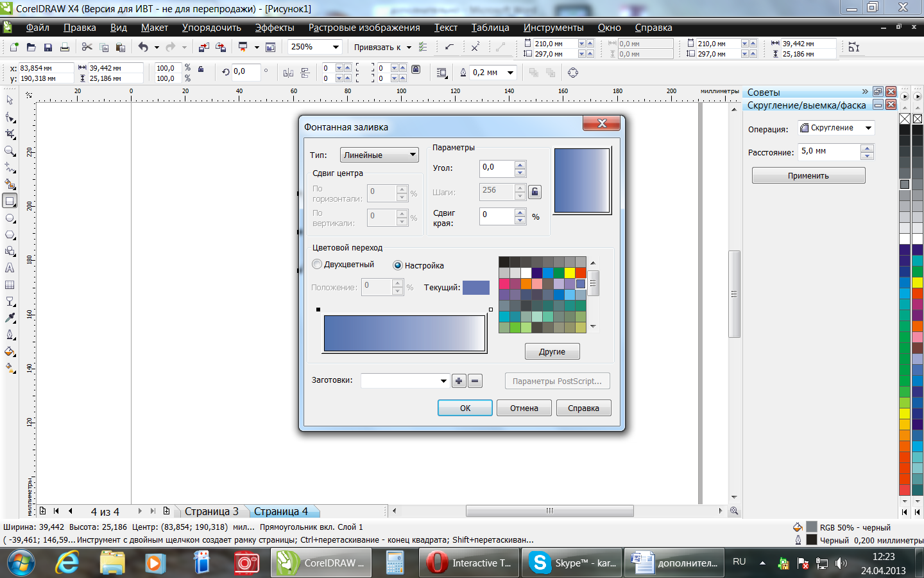Screen dimensions: 924x578
Task: Click the Текущий current color swatch
Action: [475, 287]
